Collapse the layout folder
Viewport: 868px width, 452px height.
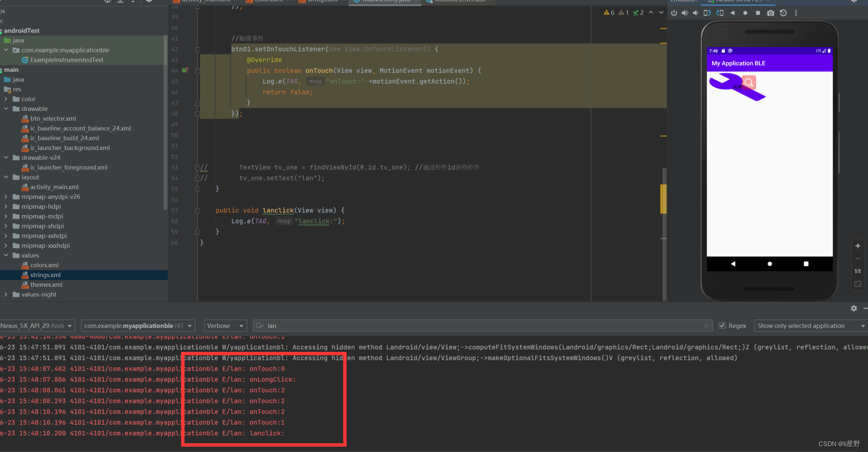click(x=6, y=177)
